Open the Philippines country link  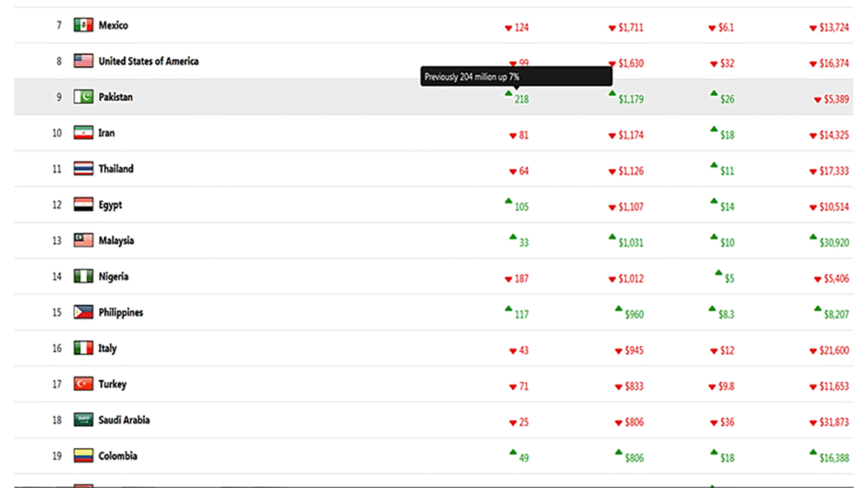coord(120,313)
